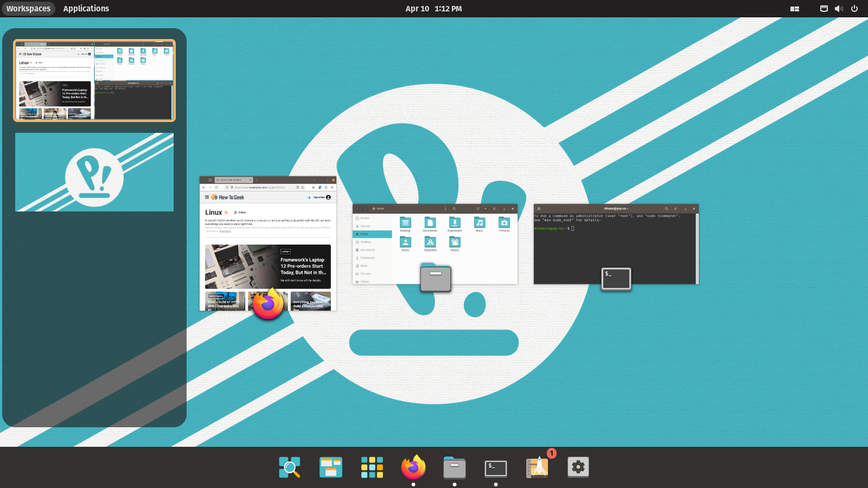Click the Read More link in the Linux description
Viewport: 868px width, 488px height.
(x=225, y=231)
